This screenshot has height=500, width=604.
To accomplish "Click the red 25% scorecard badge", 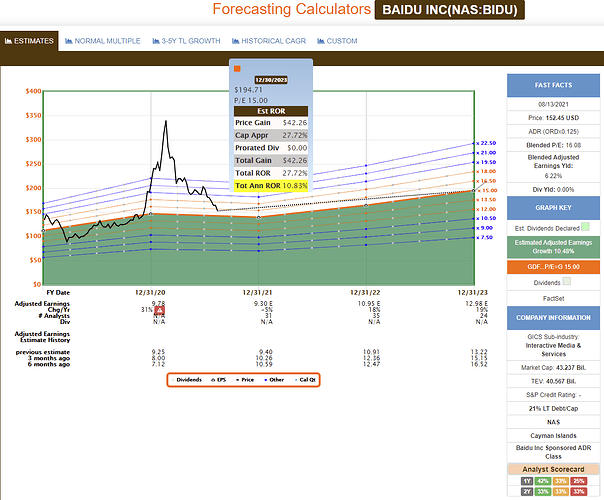I will (x=579, y=481).
